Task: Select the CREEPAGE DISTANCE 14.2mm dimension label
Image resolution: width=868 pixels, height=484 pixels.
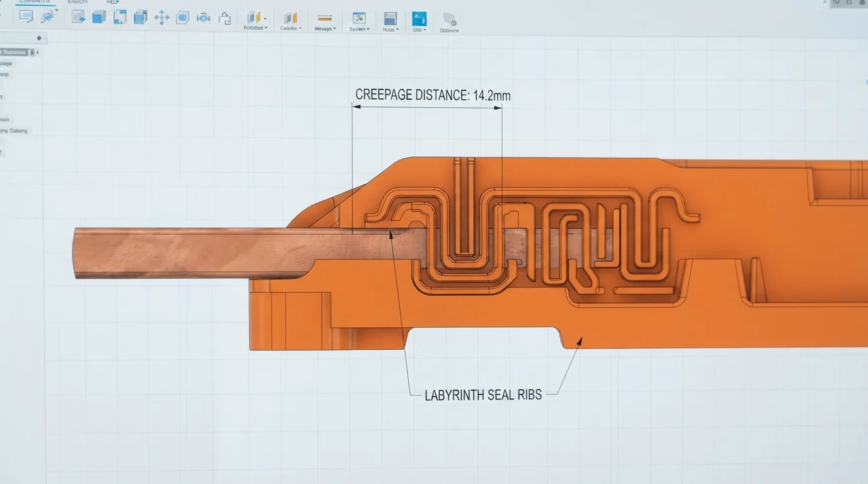Action: [433, 95]
